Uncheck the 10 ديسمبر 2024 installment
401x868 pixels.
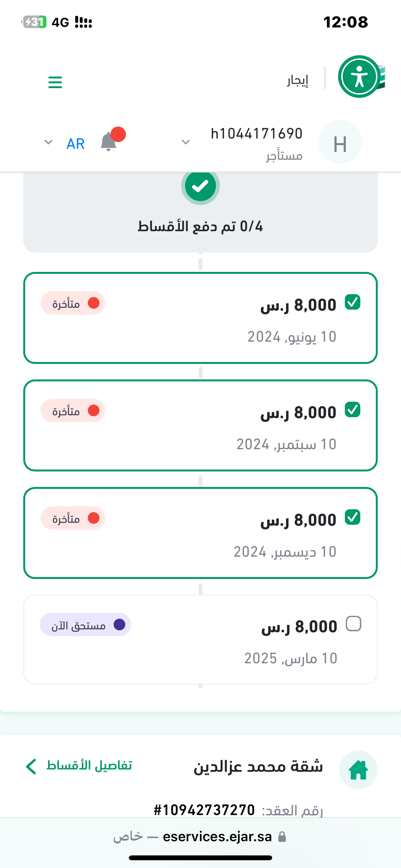[353, 517]
